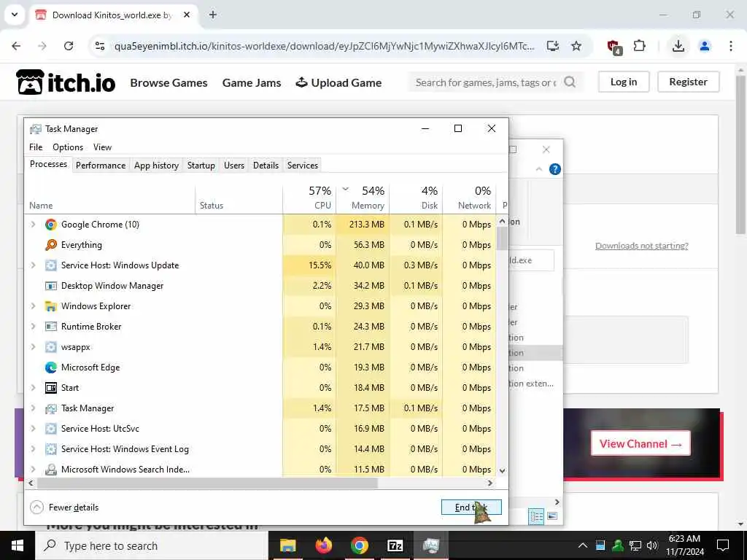The image size is (747, 560).
Task: Click the Runtime Broker process icon
Action: [51, 327]
